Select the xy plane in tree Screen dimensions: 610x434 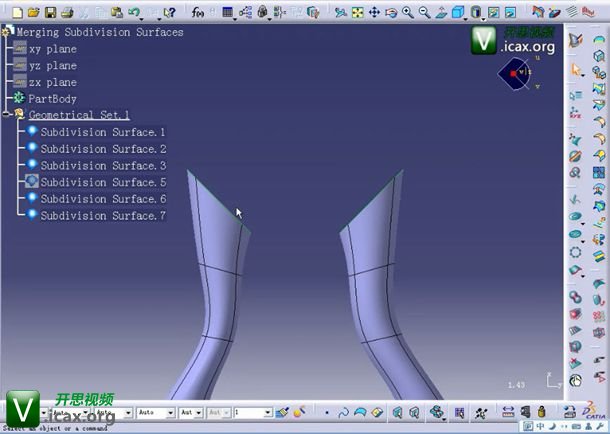[52, 49]
